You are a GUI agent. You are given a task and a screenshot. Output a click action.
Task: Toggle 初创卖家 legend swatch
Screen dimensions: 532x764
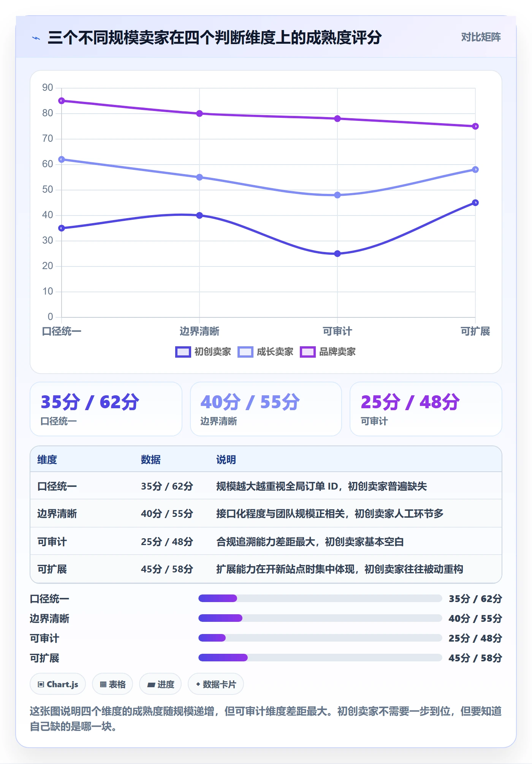[183, 352]
